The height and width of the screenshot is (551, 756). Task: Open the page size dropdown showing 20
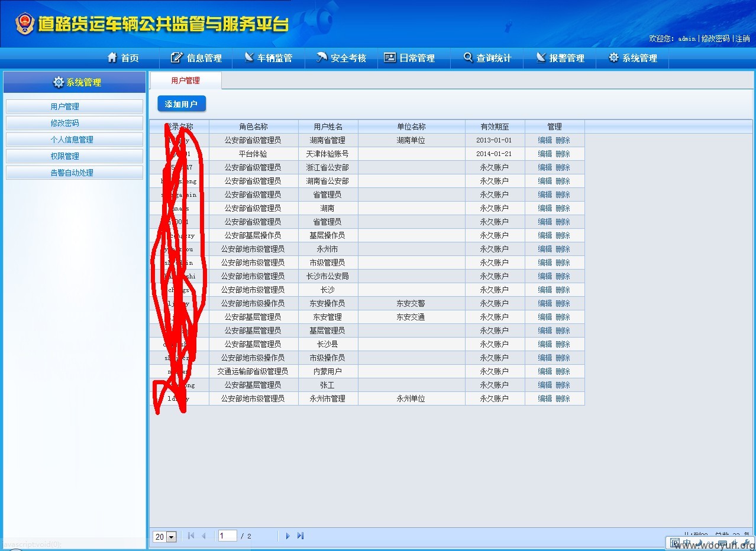[165, 536]
